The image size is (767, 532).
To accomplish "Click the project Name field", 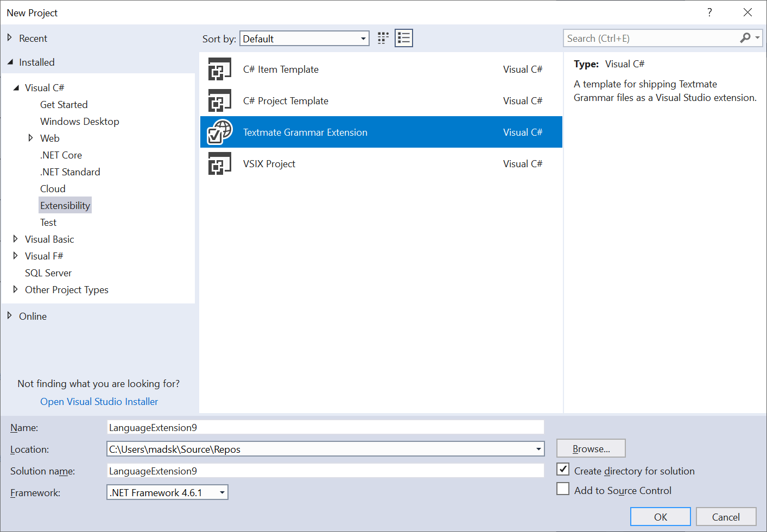I will pyautogui.click(x=325, y=427).
